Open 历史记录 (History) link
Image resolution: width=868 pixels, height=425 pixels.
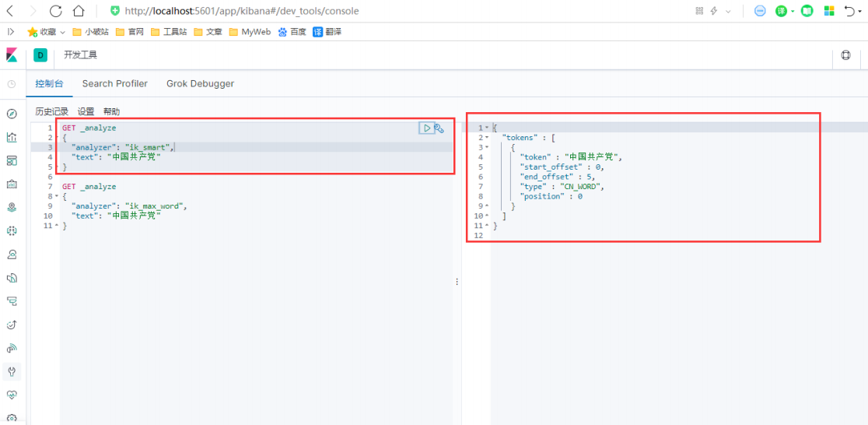click(51, 111)
